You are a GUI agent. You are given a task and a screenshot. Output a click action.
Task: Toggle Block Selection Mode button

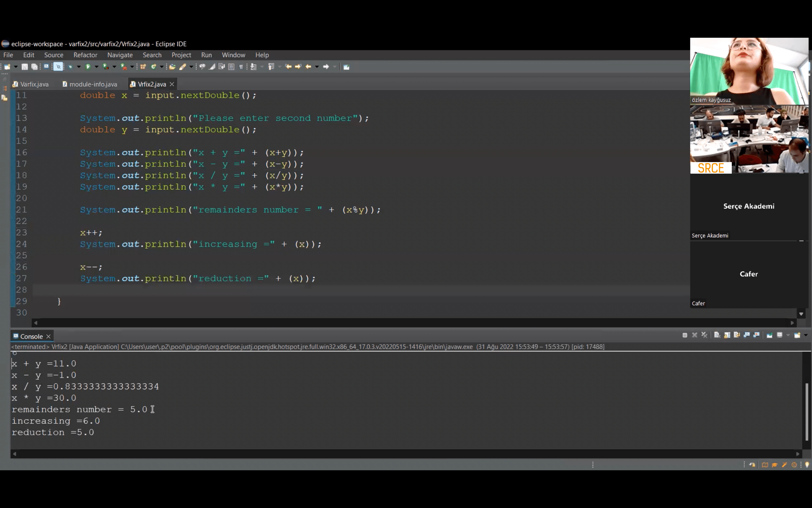coord(231,67)
